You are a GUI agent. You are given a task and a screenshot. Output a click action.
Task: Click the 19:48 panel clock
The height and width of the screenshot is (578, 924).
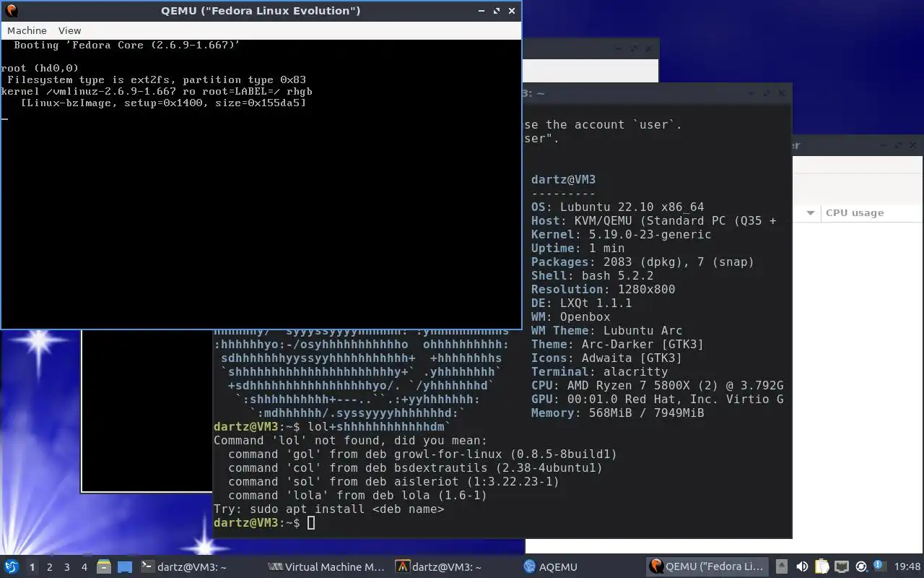907,567
